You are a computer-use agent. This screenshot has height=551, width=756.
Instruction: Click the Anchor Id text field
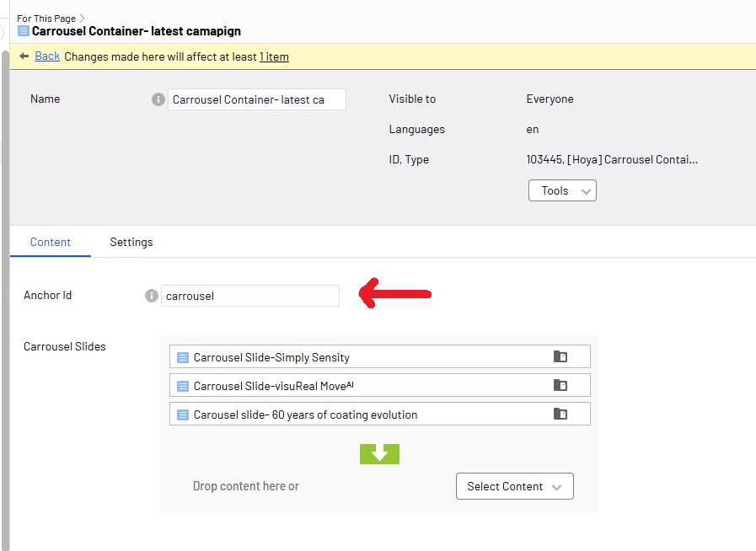point(250,296)
